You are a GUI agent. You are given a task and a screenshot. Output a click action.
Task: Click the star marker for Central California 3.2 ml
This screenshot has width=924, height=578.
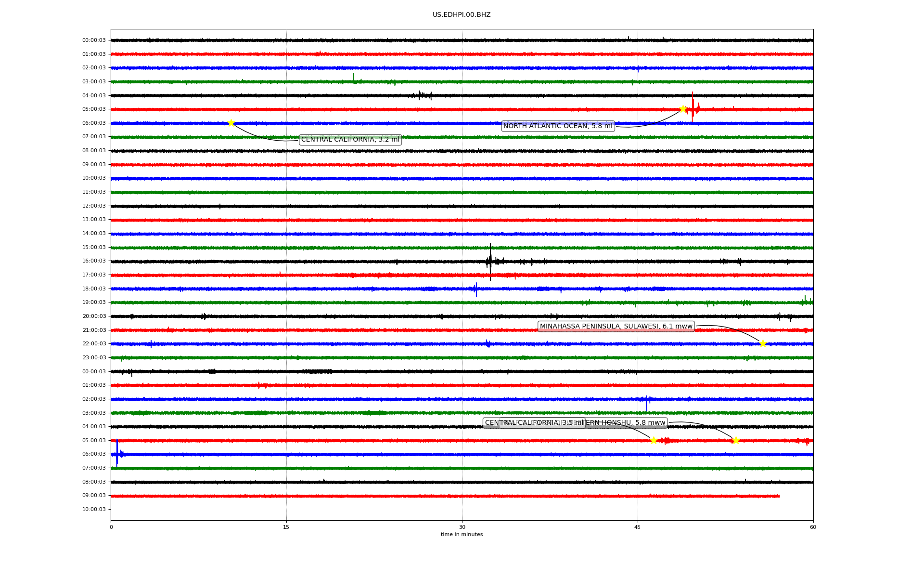tap(231, 123)
